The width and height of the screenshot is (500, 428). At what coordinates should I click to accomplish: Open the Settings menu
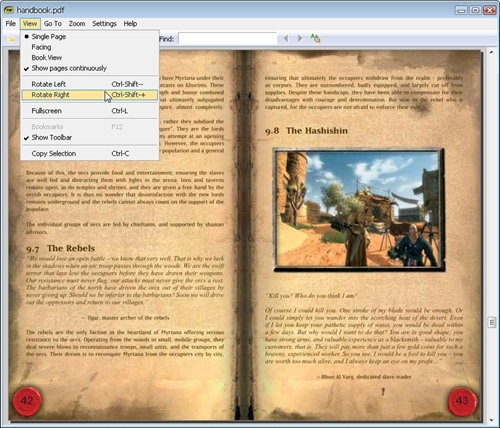point(104,24)
